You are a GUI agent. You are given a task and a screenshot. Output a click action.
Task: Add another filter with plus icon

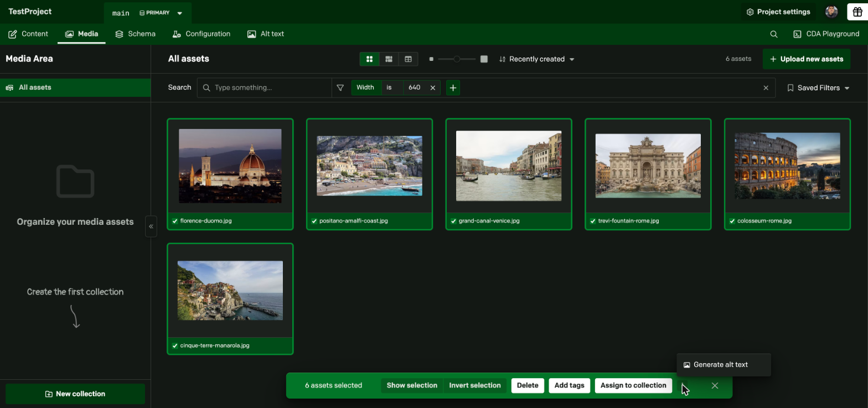[x=453, y=87]
